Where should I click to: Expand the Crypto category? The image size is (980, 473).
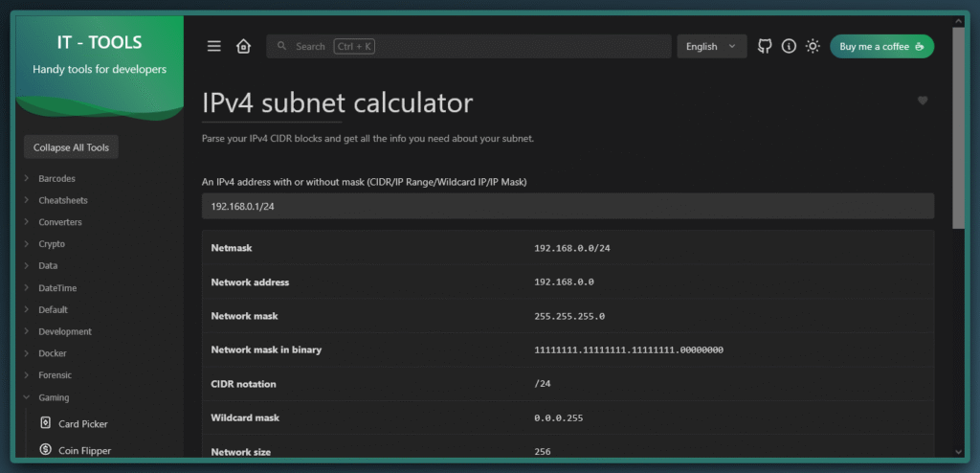[x=52, y=244]
